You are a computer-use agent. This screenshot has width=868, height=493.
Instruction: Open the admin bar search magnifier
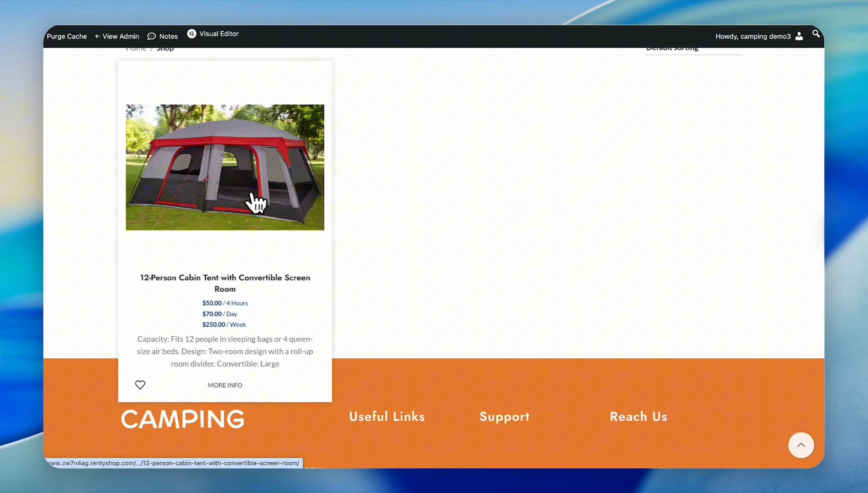point(816,34)
